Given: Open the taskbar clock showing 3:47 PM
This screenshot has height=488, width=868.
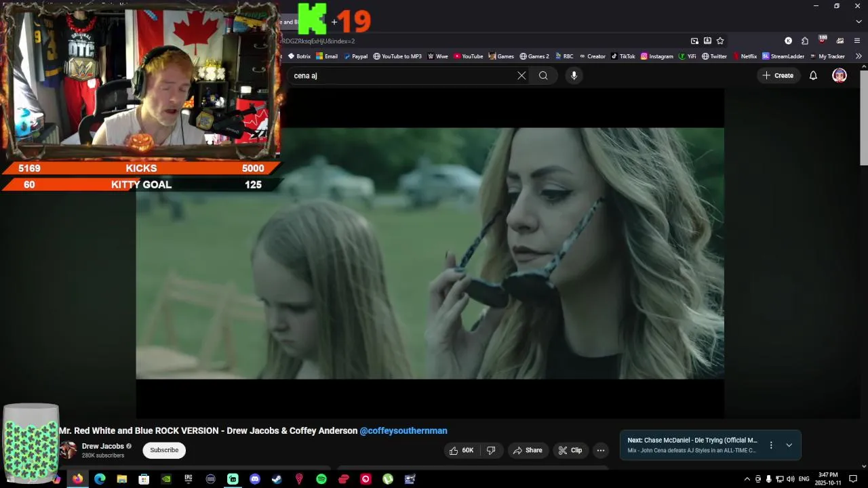Looking at the screenshot, I should (828, 479).
